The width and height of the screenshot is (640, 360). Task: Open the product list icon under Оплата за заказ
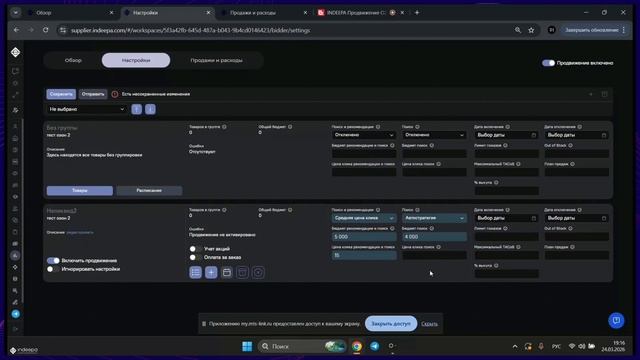pyautogui.click(x=196, y=272)
